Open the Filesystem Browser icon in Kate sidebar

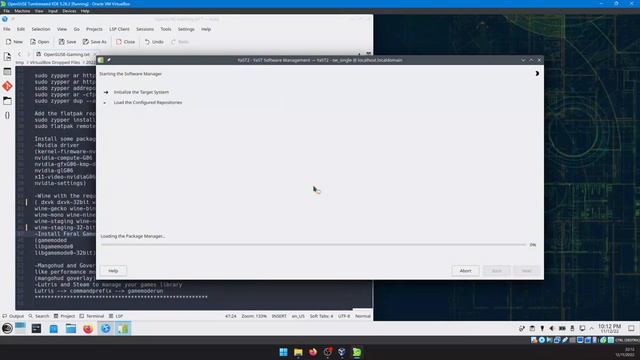(7, 100)
